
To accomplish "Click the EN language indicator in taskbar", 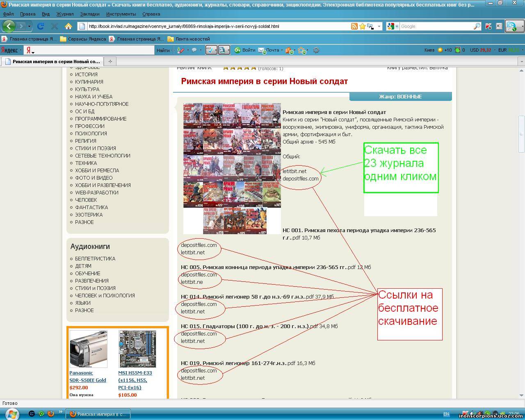I will coord(446,414).
